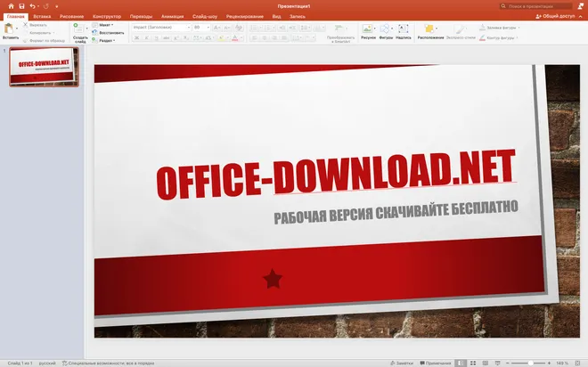Click Формат по образцу button
Screen dimensions: 588x367
44,40
